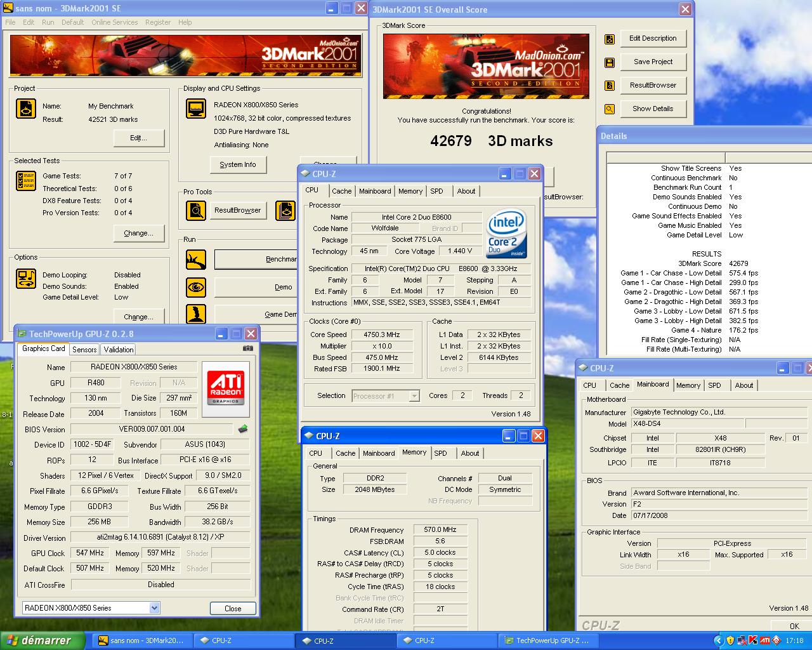Screen dimensions: 812x650
Task: Click the GPU Name field in GPU-Z
Action: [134, 367]
